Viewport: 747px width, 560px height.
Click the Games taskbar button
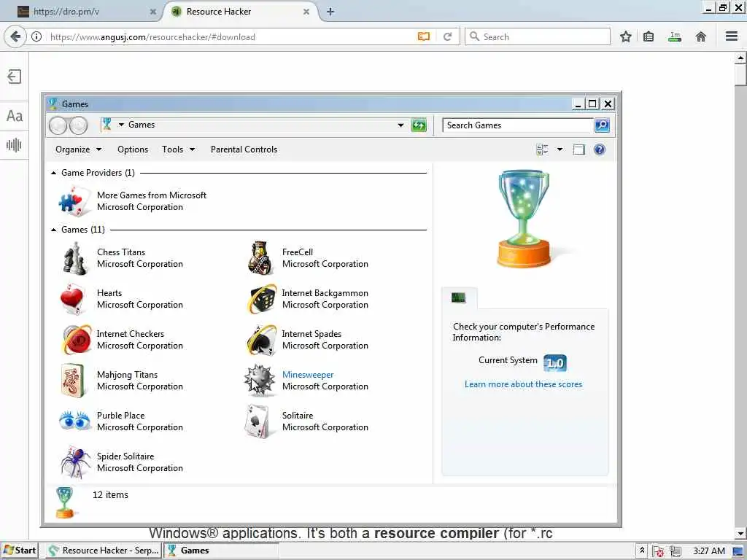[221, 551]
